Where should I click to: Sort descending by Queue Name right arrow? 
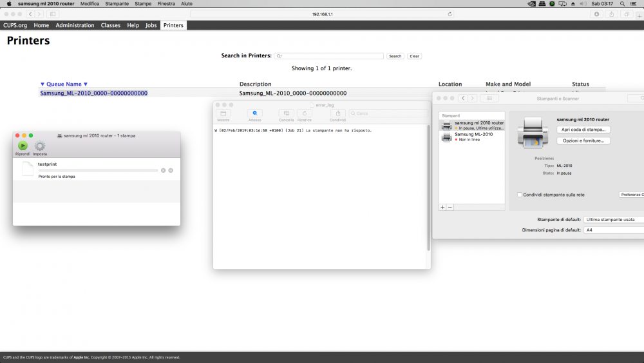(x=86, y=84)
